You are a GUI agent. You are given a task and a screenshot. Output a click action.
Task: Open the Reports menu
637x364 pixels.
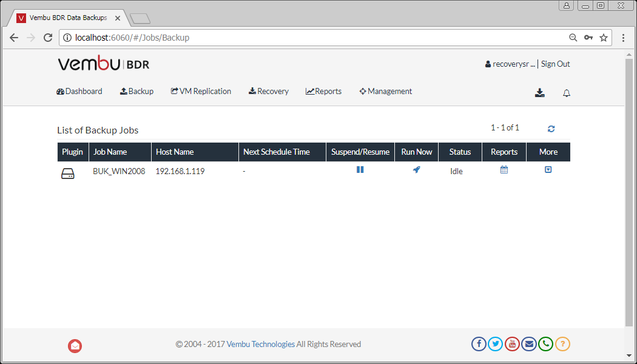(323, 92)
